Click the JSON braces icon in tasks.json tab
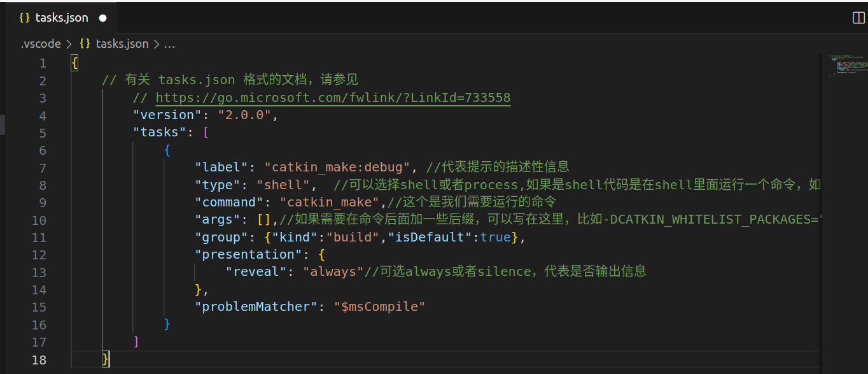The width and height of the screenshot is (868, 374). coord(25,18)
